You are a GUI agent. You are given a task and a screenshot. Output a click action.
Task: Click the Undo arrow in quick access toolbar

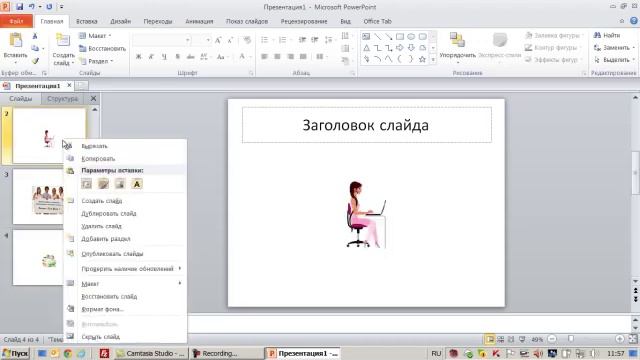coord(31,7)
